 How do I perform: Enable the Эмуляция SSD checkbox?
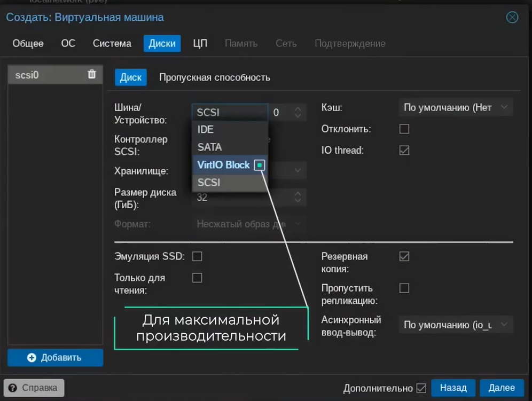coord(197,256)
